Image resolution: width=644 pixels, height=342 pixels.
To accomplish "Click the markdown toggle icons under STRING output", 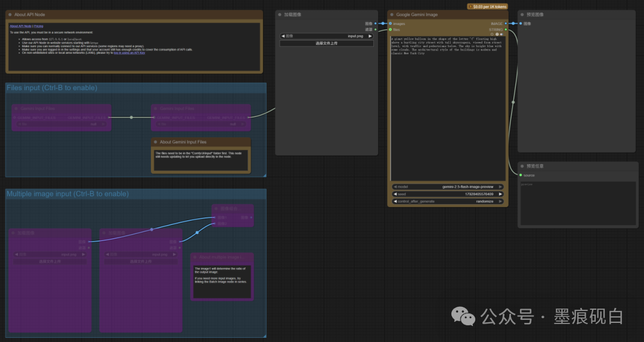I will pos(497,34).
